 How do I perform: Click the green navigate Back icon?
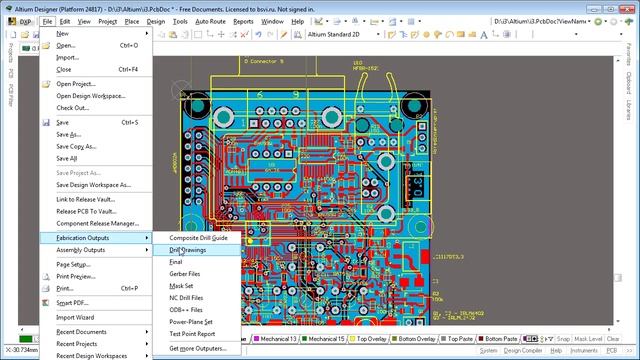pos(598,21)
